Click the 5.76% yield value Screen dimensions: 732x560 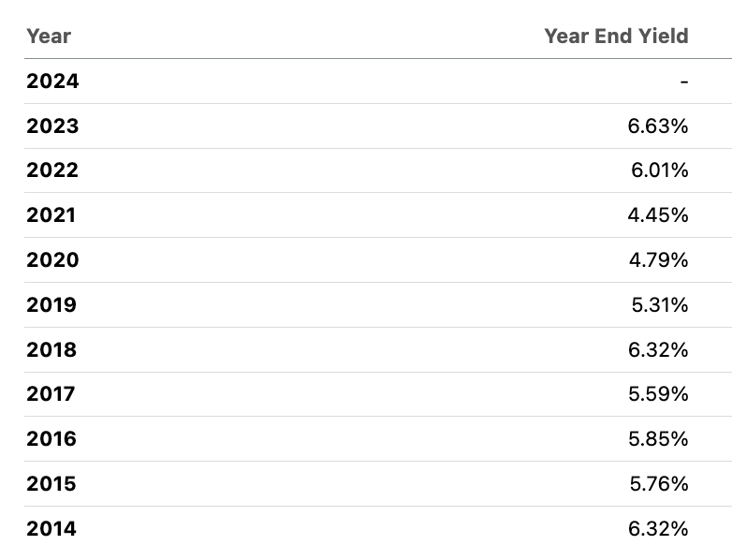pyautogui.click(x=658, y=484)
